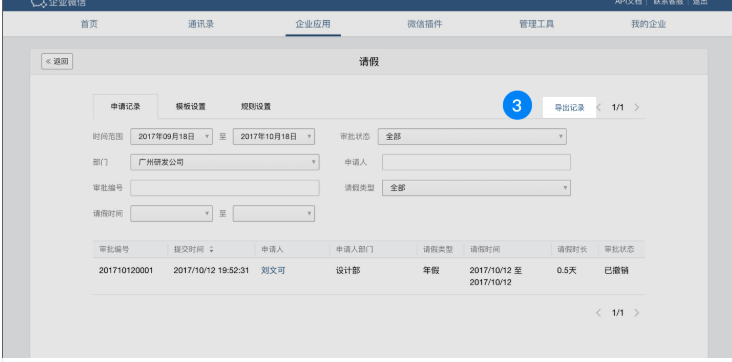Go to the 首页 navigation tab
The image size is (732, 362).
click(x=89, y=24)
